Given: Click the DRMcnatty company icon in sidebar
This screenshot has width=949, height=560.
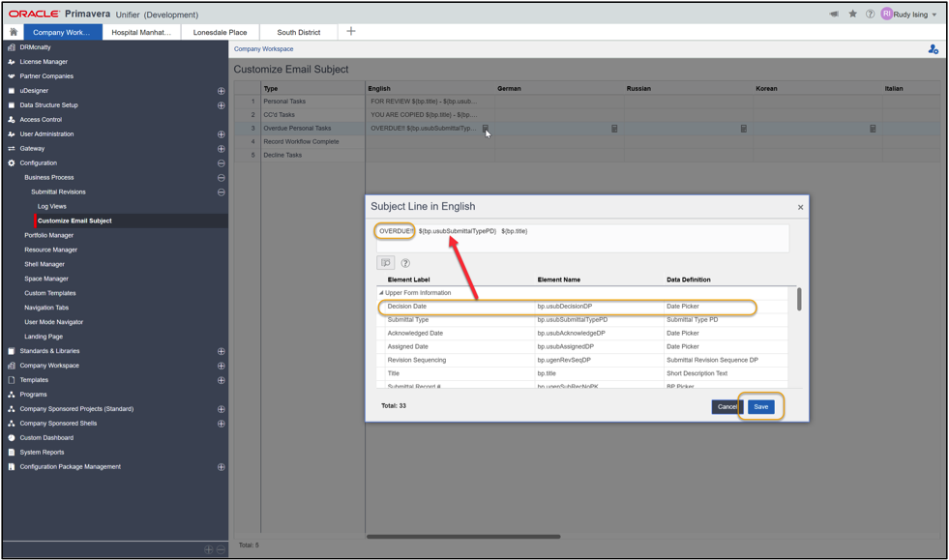Looking at the screenshot, I should (x=12, y=47).
